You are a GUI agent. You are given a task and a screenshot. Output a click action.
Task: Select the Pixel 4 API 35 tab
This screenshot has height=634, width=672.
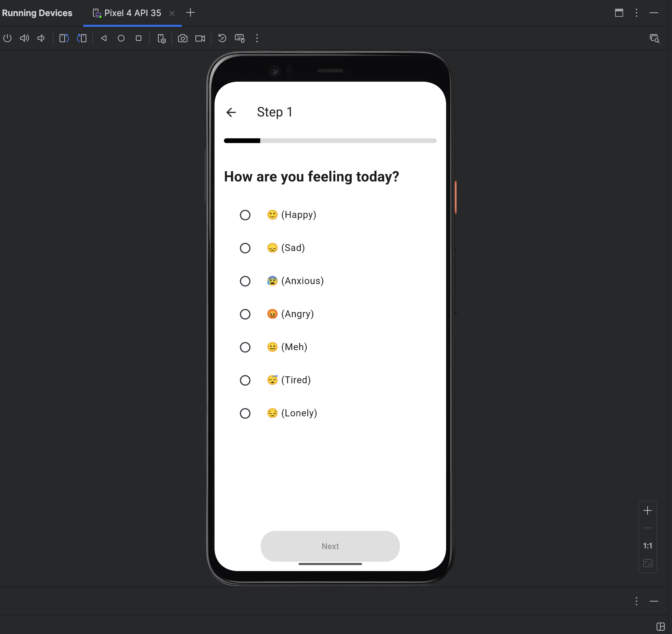tap(133, 13)
